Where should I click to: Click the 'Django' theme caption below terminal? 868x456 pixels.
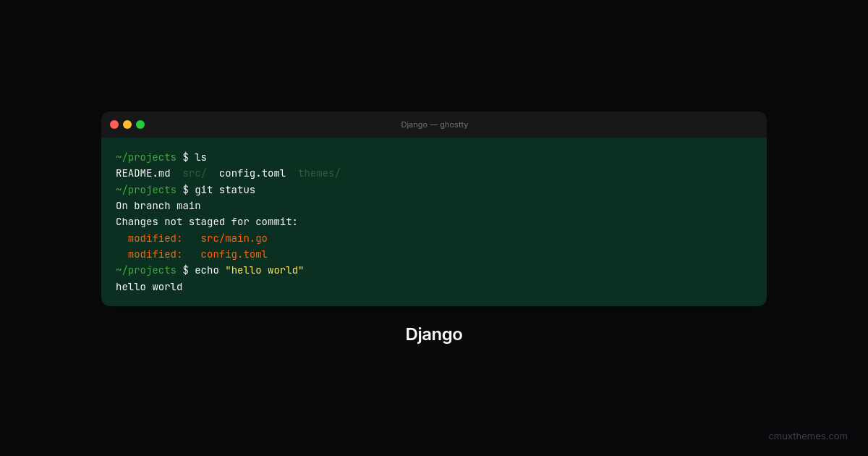point(434,334)
